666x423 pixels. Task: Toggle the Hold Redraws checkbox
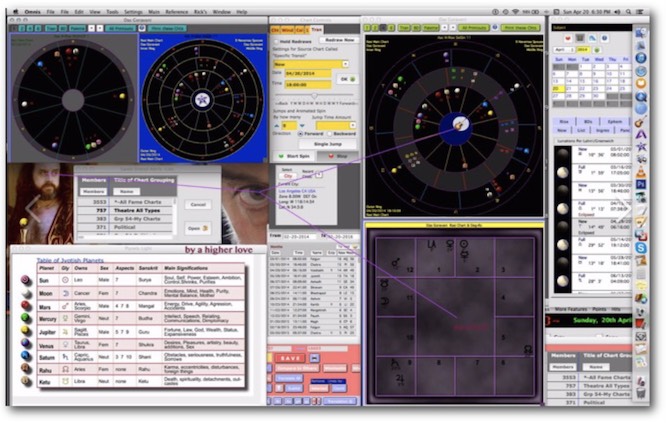(278, 42)
